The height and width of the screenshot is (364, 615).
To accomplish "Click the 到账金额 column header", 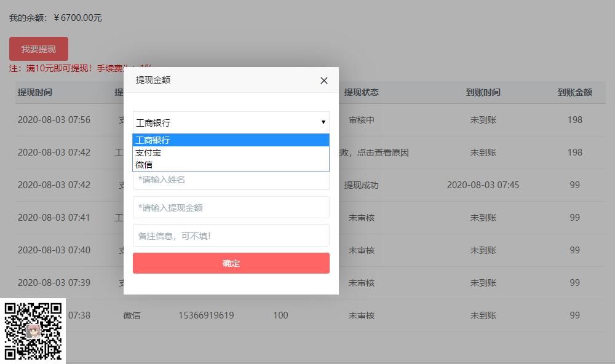I will pyautogui.click(x=573, y=92).
